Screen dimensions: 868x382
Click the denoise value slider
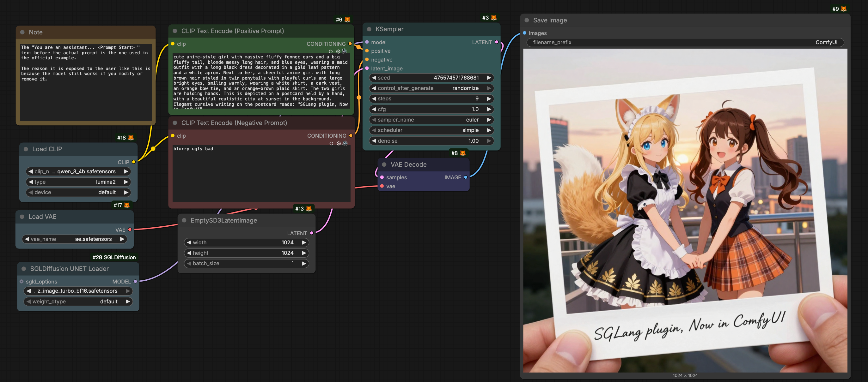pos(431,141)
